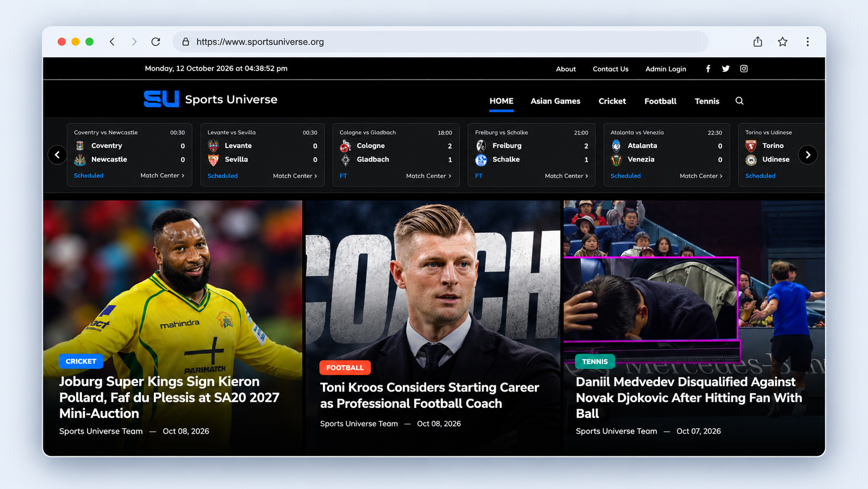868x489 pixels.
Task: Open the browser three-dot menu
Action: tap(808, 42)
